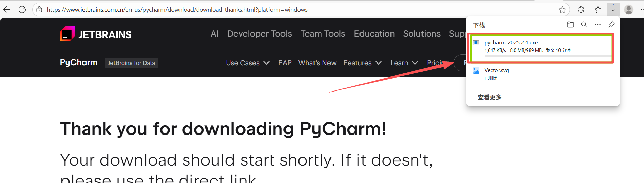
Task: Add this page to favorites (star icon)
Action: (562, 10)
